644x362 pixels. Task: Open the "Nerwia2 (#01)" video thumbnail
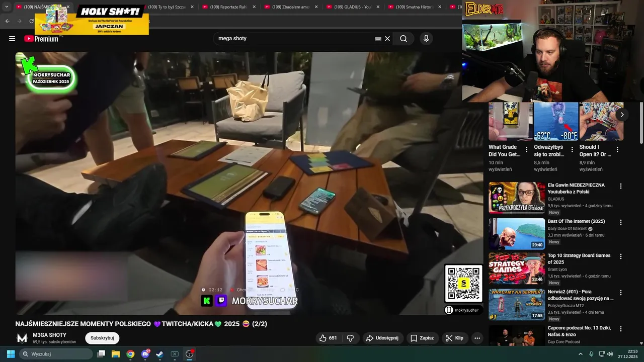pyautogui.click(x=517, y=305)
